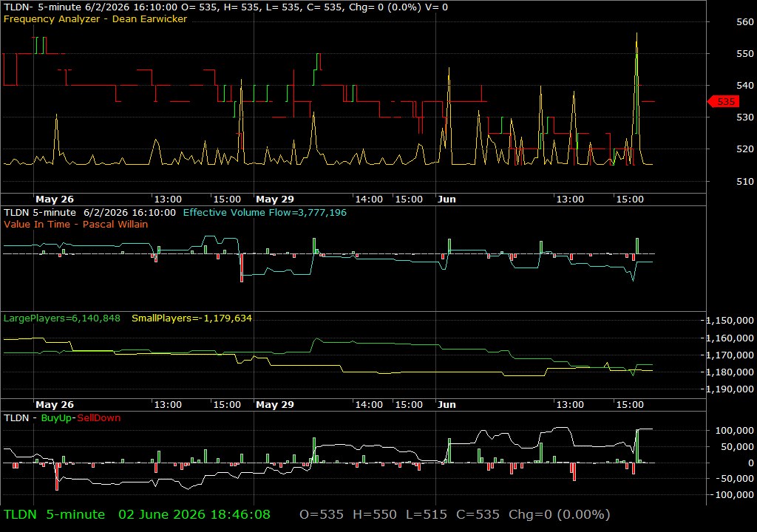Viewport: 757px width, 532px height.
Task: Click May 26 on the top time axis
Action: (x=55, y=199)
